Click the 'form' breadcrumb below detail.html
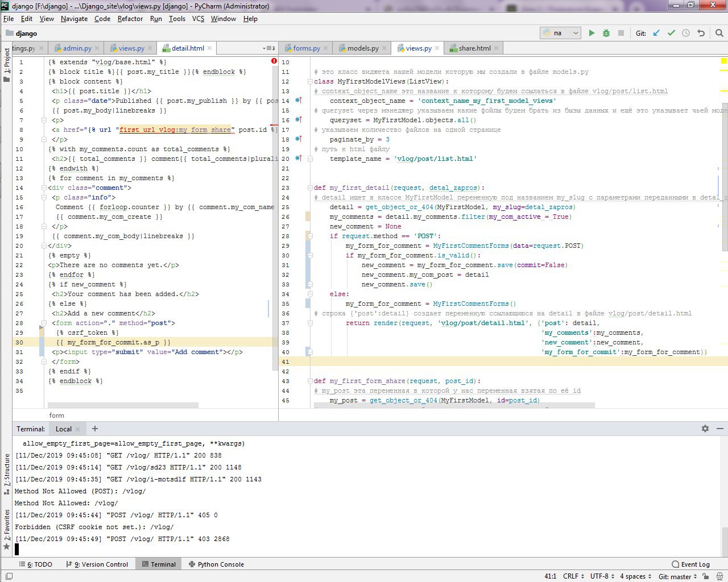This screenshot has width=728, height=582. click(x=56, y=415)
